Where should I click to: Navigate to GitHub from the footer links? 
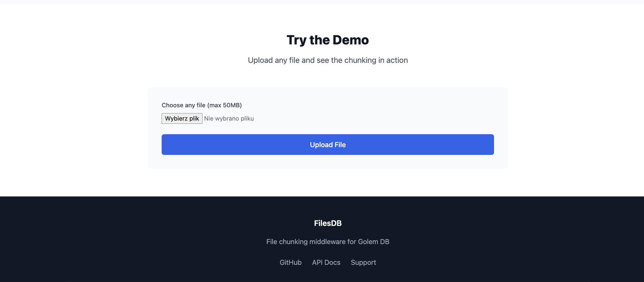coord(291,262)
